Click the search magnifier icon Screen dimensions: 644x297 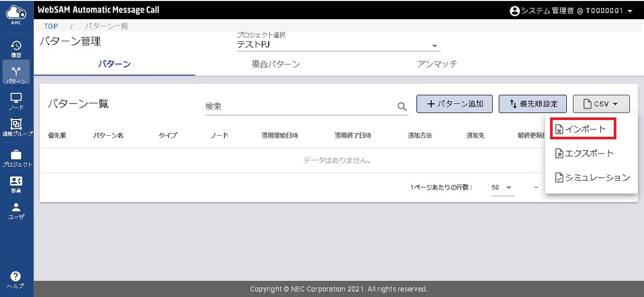pos(402,106)
